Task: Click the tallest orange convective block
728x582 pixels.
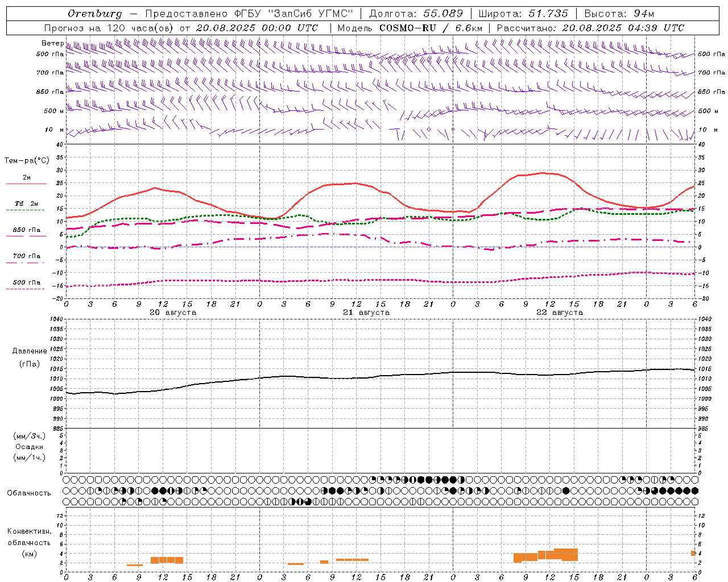Action: (x=565, y=554)
